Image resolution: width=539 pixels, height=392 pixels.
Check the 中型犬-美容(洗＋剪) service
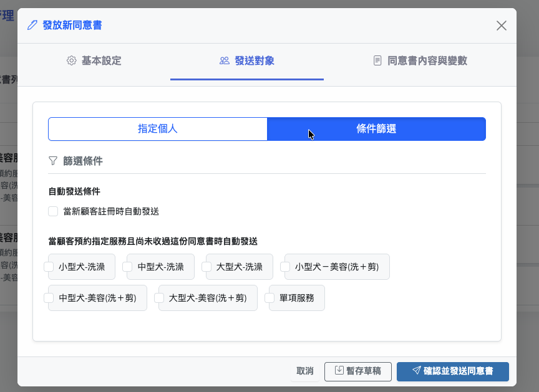tap(49, 298)
